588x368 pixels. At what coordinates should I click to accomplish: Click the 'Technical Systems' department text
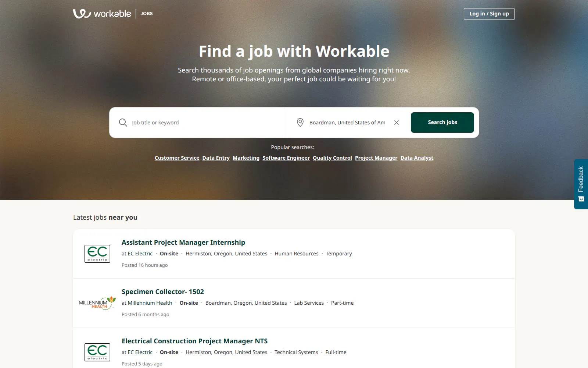(x=296, y=352)
